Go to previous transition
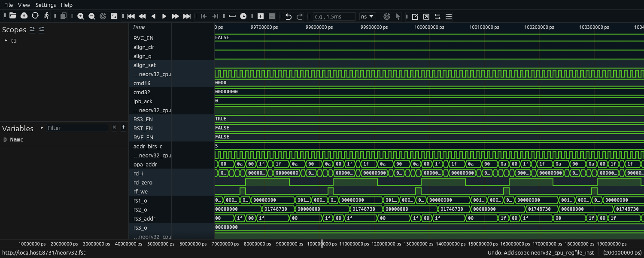 (204, 16)
